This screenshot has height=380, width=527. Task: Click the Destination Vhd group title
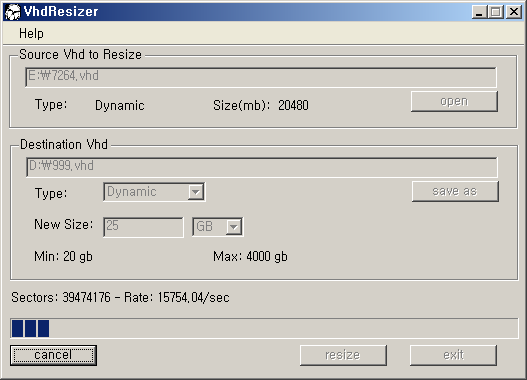coord(64,144)
